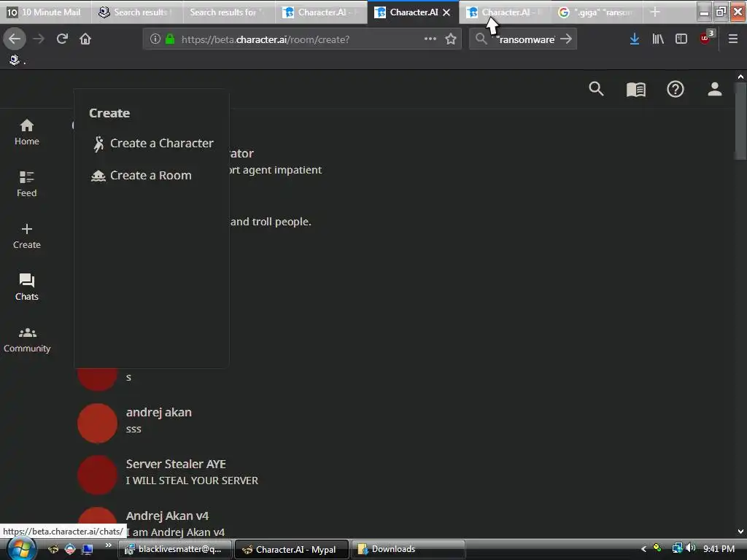Screen dimensions: 747x560
Task: Open the user profile icon
Action: pos(714,89)
